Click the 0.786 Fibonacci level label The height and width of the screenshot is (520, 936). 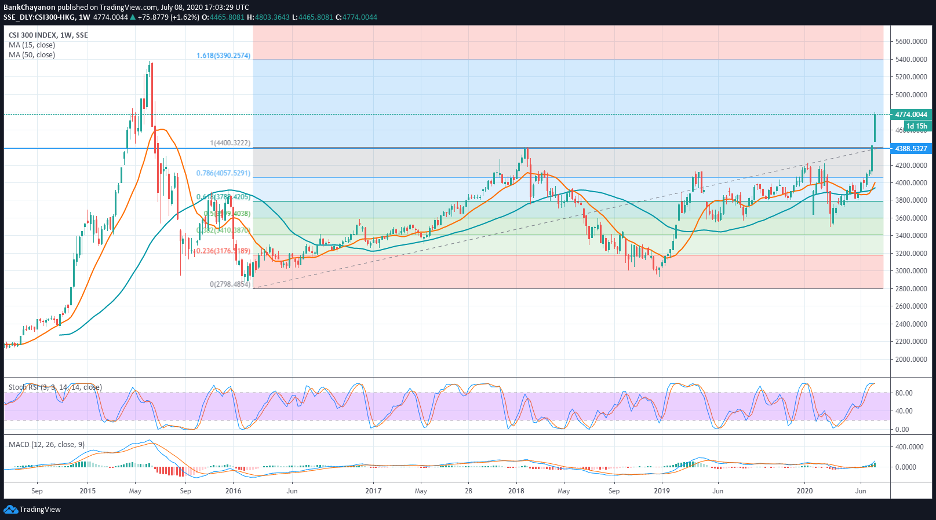pos(223,174)
